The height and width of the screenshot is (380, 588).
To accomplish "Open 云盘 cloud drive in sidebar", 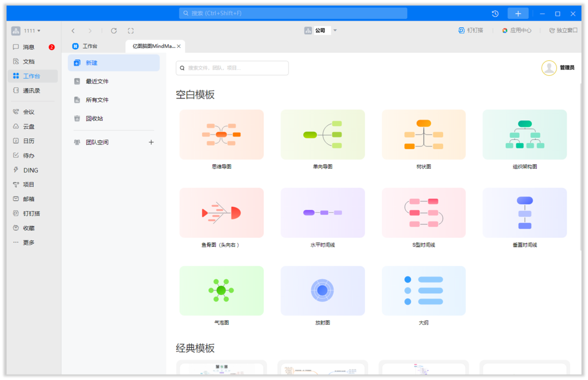I will (x=28, y=126).
